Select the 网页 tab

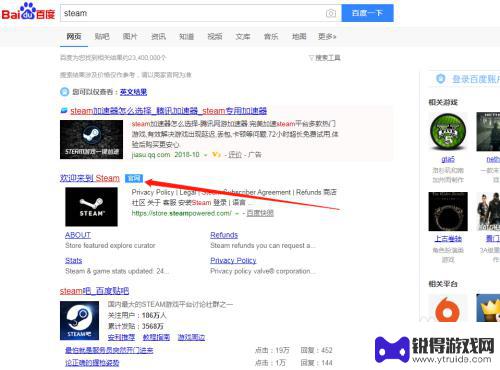pyautogui.click(x=74, y=36)
